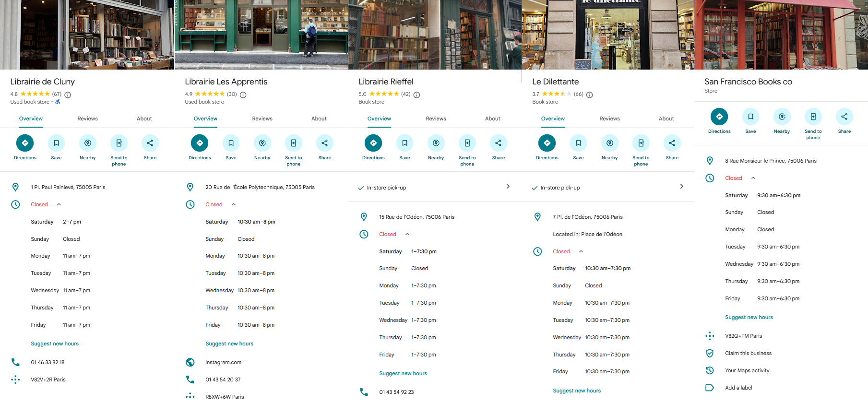Suggest new hours for San Francisco Books co
This screenshot has height=403, width=868.
[749, 317]
